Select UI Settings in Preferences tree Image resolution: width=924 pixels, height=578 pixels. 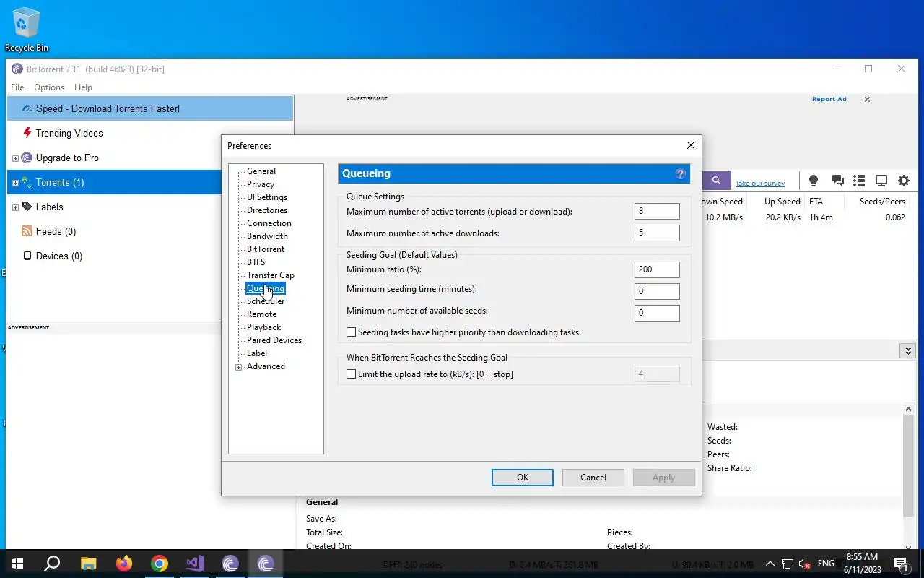(267, 197)
